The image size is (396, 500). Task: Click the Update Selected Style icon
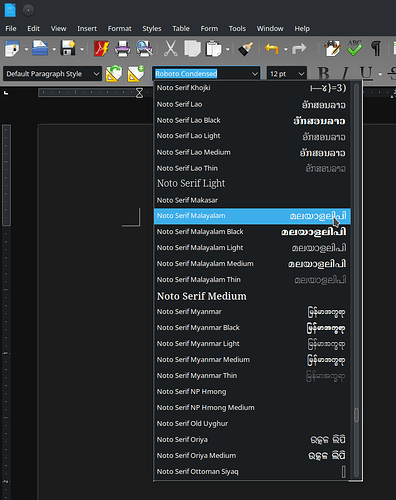(114, 74)
